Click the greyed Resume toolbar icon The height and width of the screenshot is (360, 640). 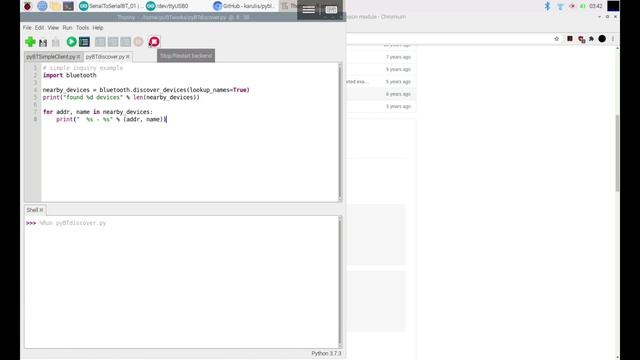pyautogui.click(x=139, y=42)
